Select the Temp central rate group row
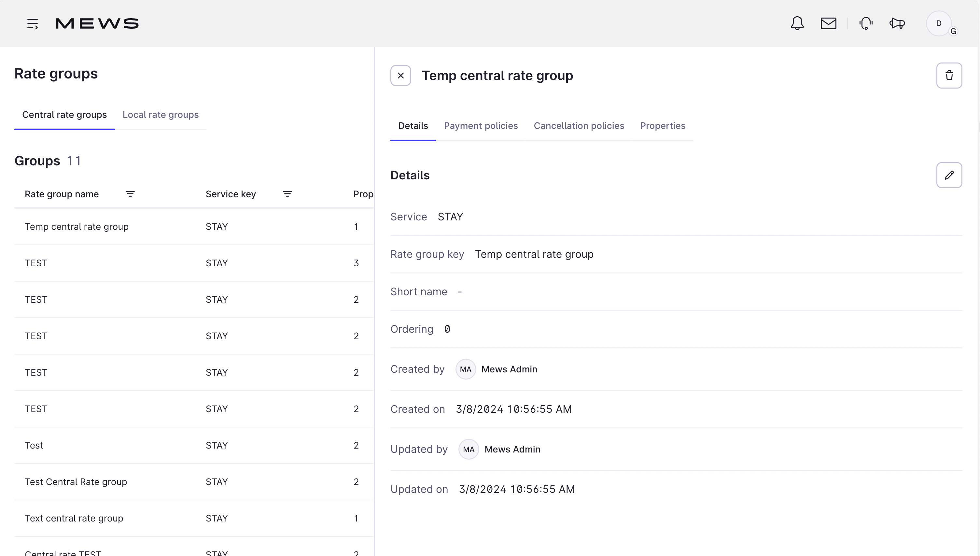 point(194,227)
